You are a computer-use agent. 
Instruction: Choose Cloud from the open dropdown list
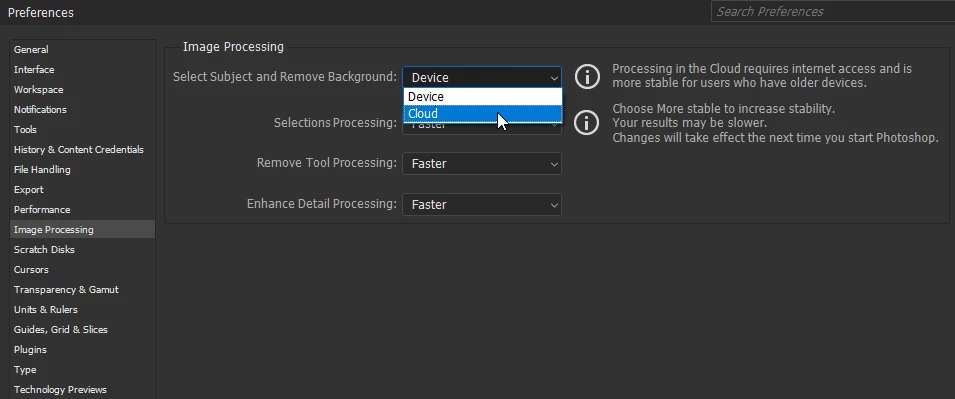tap(482, 114)
